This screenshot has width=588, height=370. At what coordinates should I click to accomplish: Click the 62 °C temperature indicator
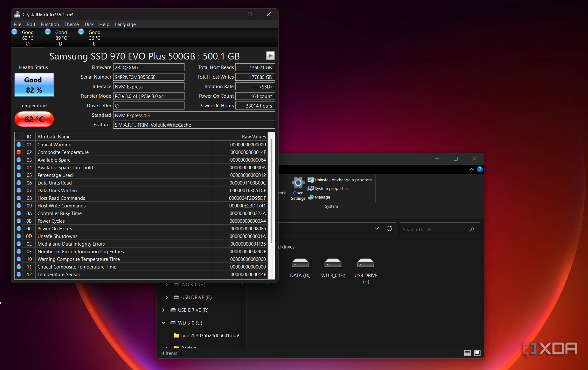(34, 119)
